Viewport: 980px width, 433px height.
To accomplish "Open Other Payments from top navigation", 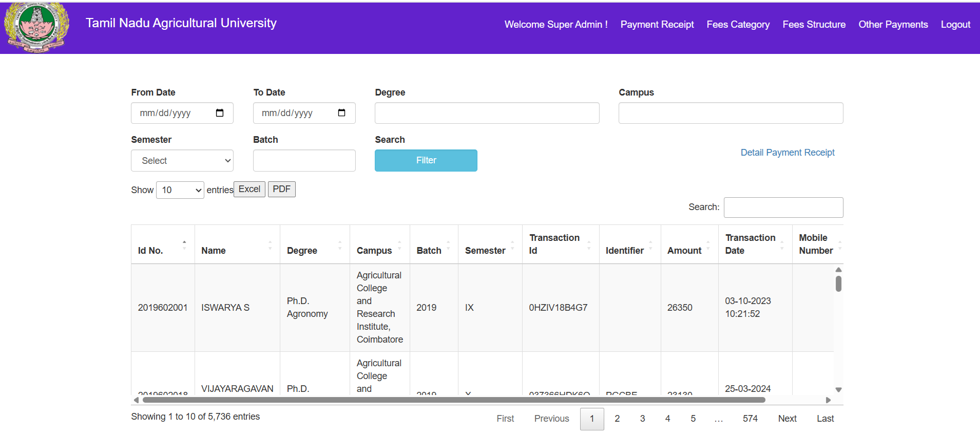I will (893, 25).
